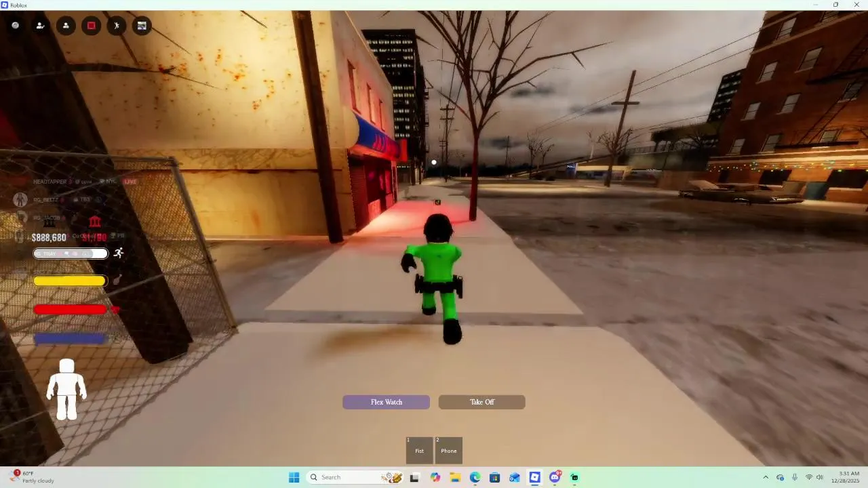
Task: Select the Fist hotbar slot
Action: click(x=419, y=450)
